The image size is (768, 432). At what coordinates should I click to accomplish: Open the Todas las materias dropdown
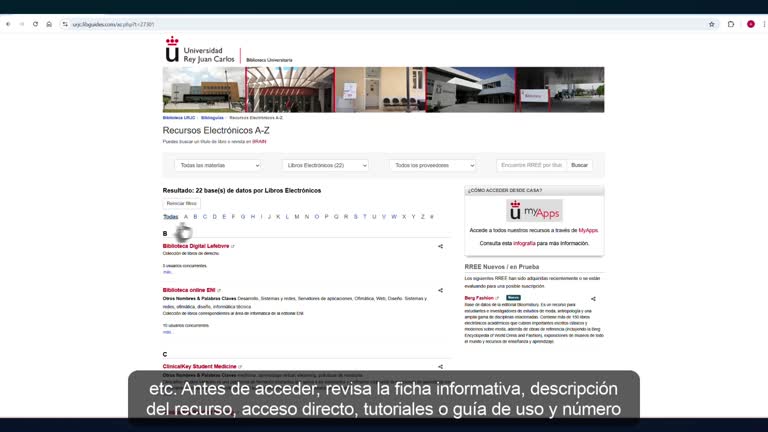(x=217, y=166)
